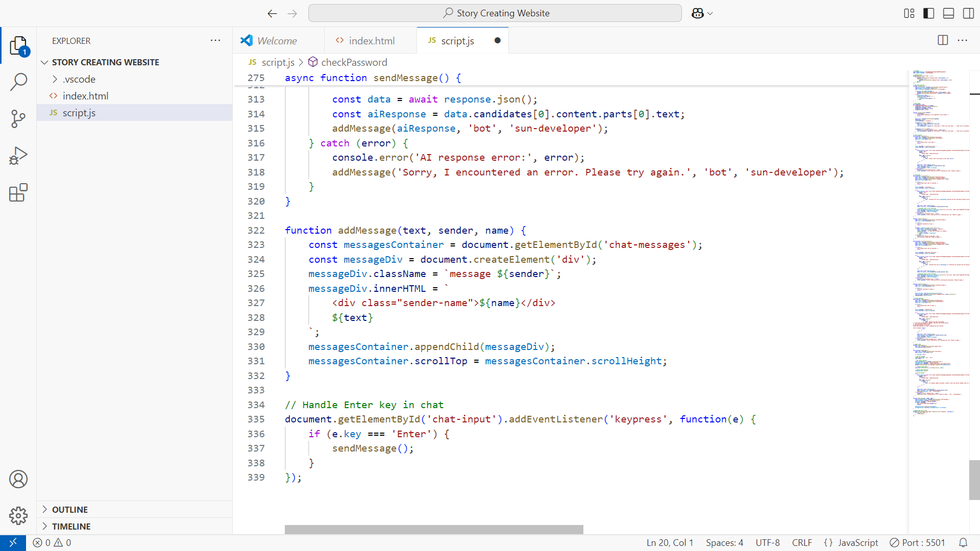The image size is (980, 551).
Task: Open the Manage gear menu
Action: click(x=18, y=516)
